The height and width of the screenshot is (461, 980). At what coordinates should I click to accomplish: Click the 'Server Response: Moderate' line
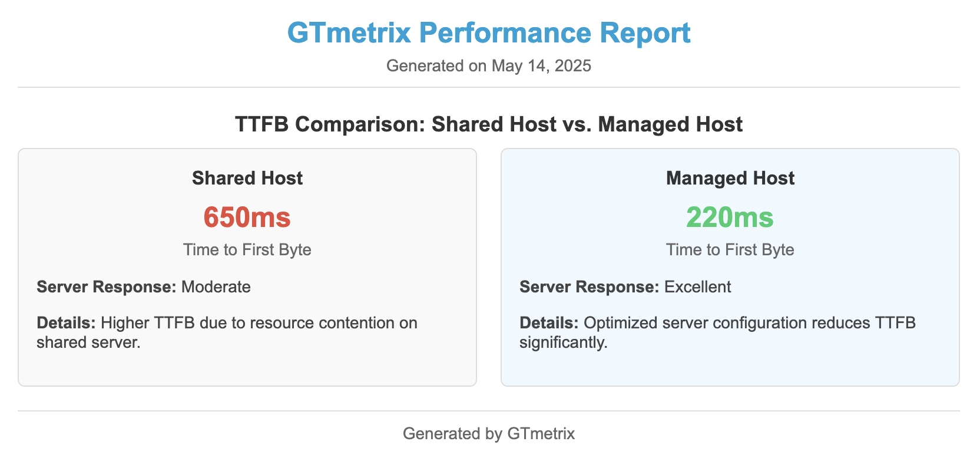point(144,287)
